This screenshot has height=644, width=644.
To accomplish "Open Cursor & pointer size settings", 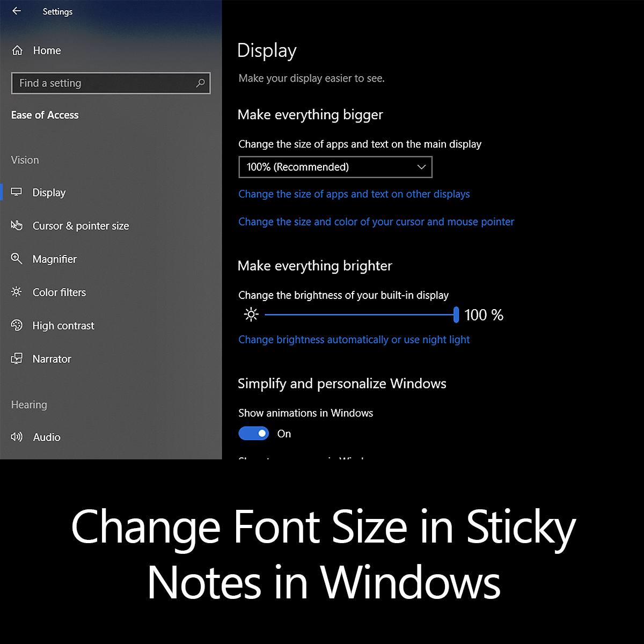I will (x=80, y=225).
